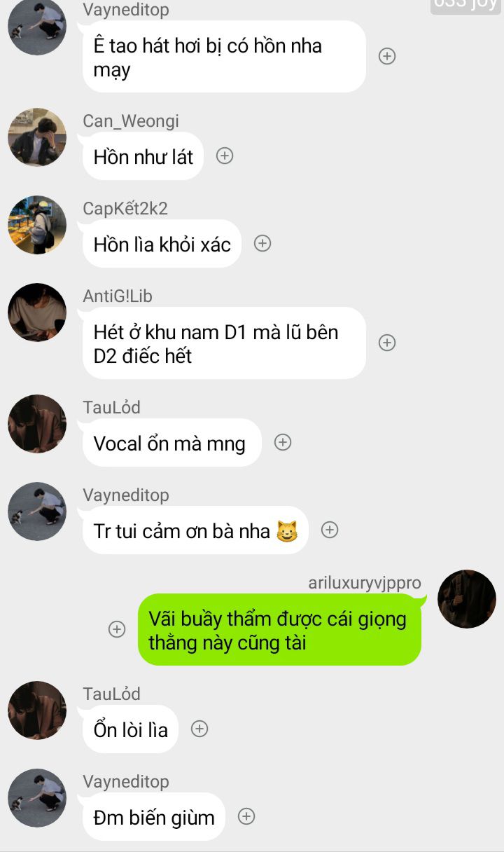
Task: Tap plus icon beside 'Vocal ổn mà mng'
Action: 283,442
